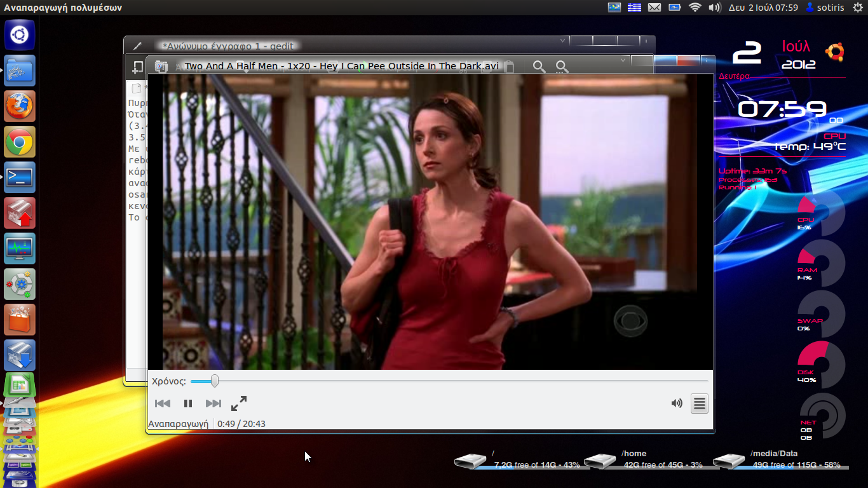This screenshot has height=488, width=868.
Task: Open LibreOffice Calc from the launcher
Action: click(20, 386)
